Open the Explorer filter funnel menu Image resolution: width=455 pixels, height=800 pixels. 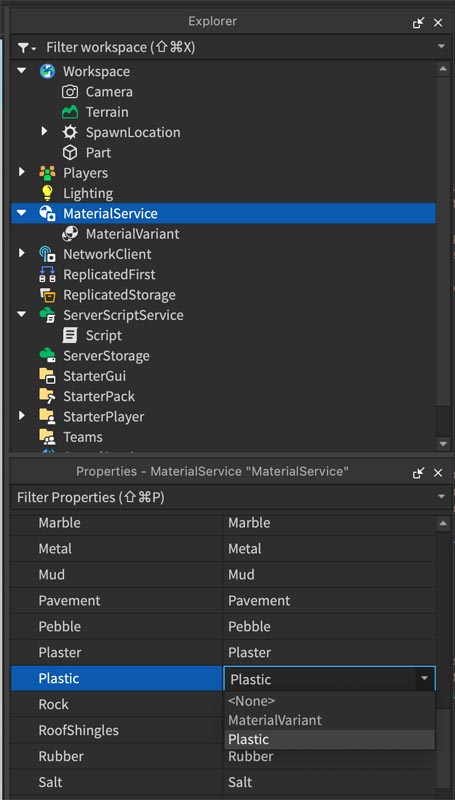point(26,48)
